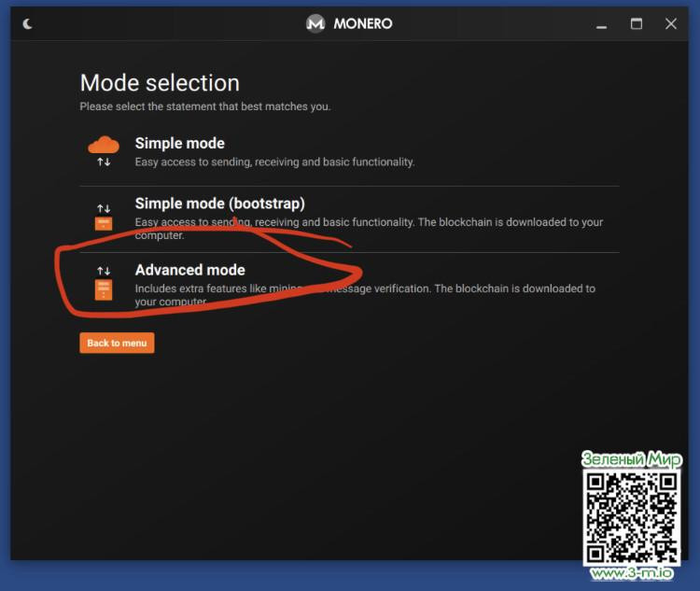Viewport: 700px width, 591px height.
Task: Click the sync arrows under the cloud icon
Action: [x=104, y=162]
